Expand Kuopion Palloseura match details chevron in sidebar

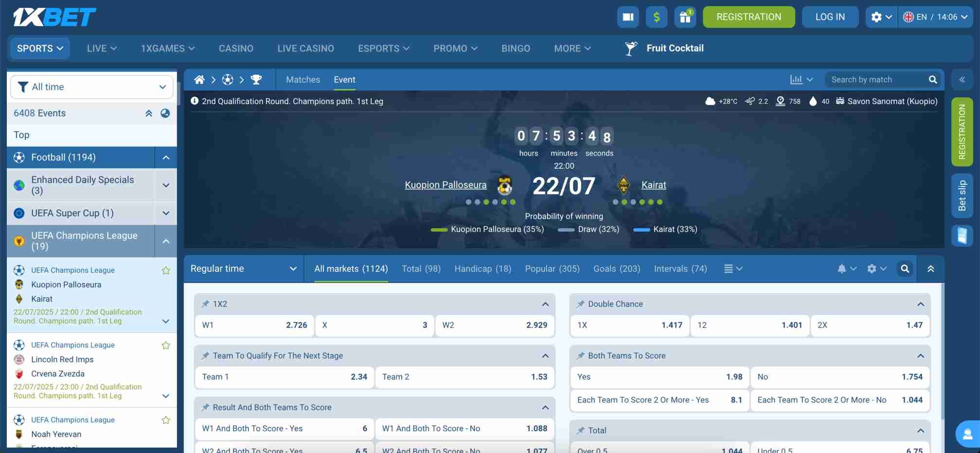pos(166,321)
